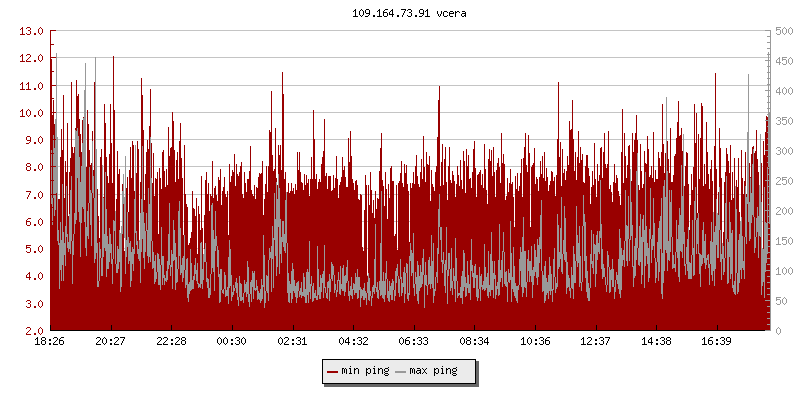Select the 10:36 time label

(534, 341)
